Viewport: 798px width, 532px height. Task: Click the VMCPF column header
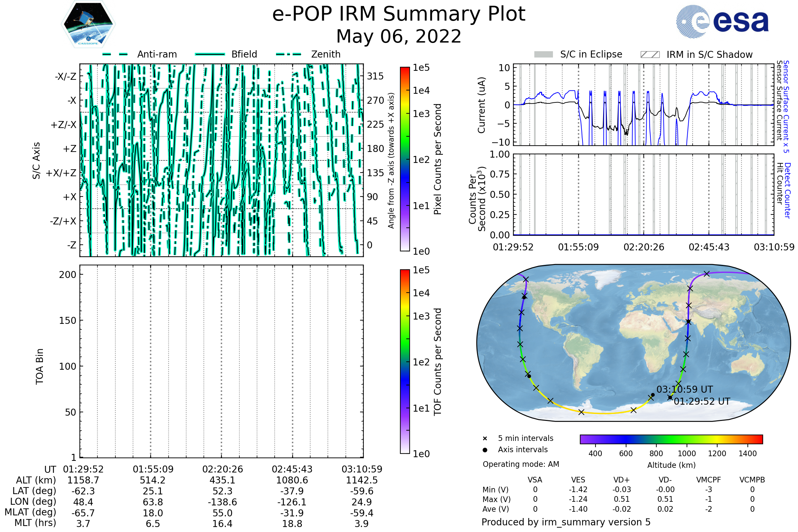709,480
